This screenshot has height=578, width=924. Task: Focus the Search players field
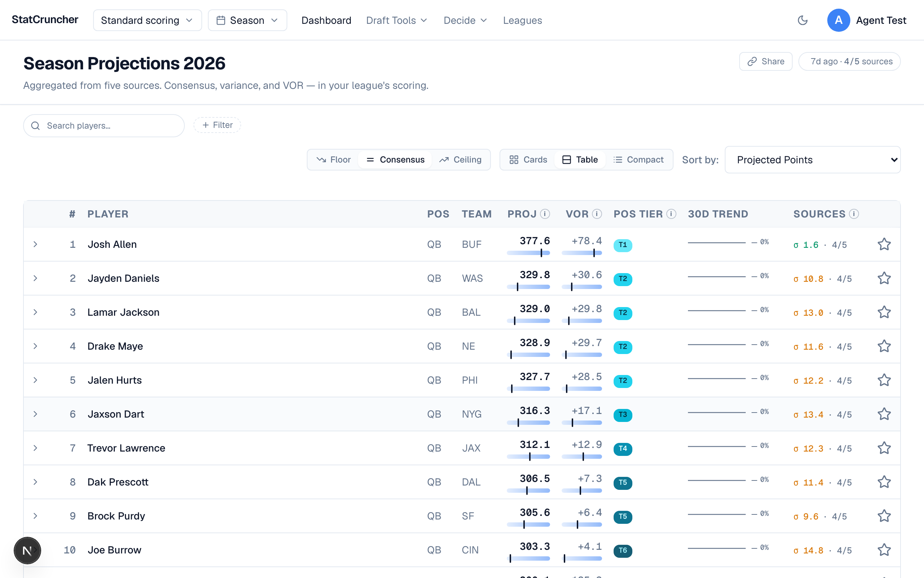(x=104, y=126)
